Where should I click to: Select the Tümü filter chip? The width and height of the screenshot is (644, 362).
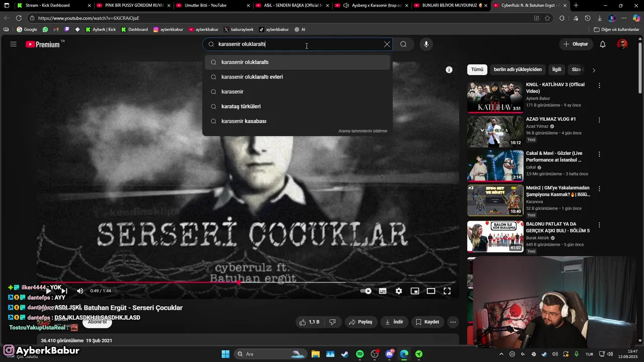coord(477,69)
